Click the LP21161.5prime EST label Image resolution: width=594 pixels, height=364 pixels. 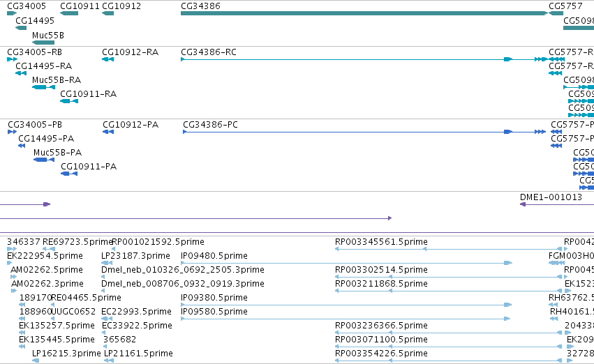pyautogui.click(x=138, y=354)
